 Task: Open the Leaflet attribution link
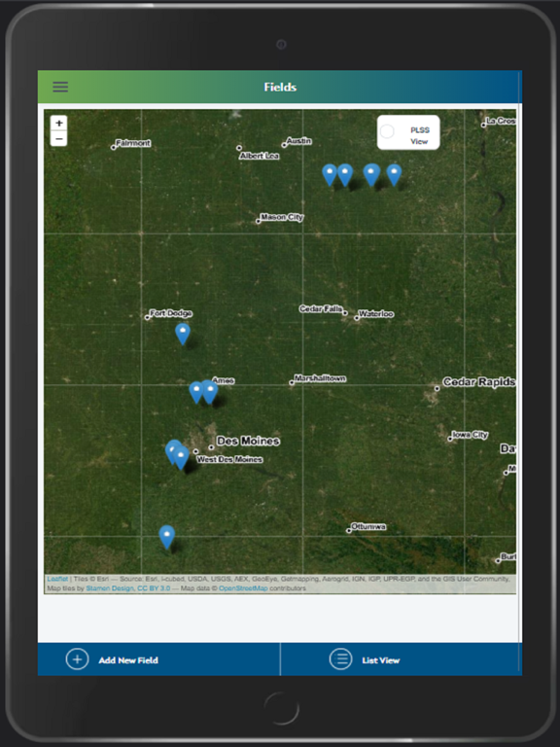click(57, 579)
